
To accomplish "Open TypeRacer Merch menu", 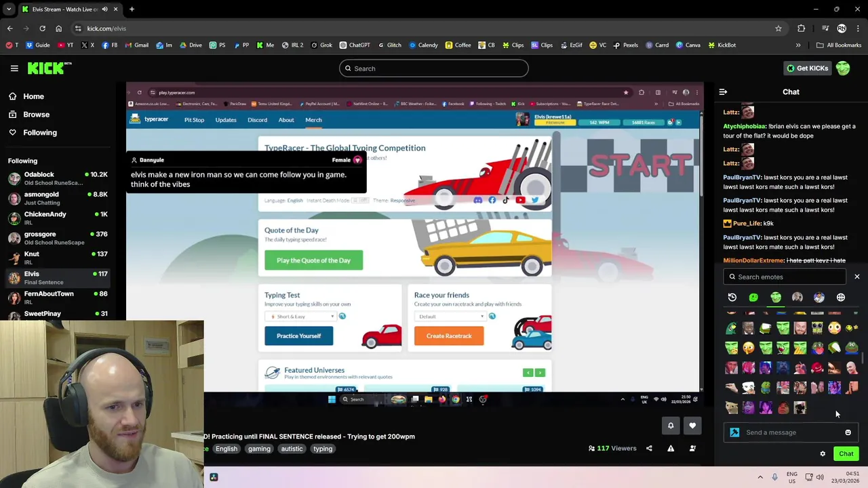I will (x=313, y=120).
